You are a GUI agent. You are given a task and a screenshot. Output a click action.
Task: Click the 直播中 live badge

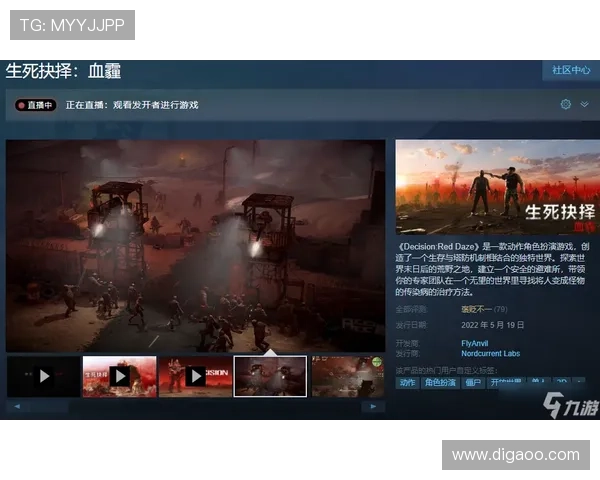click(36, 105)
